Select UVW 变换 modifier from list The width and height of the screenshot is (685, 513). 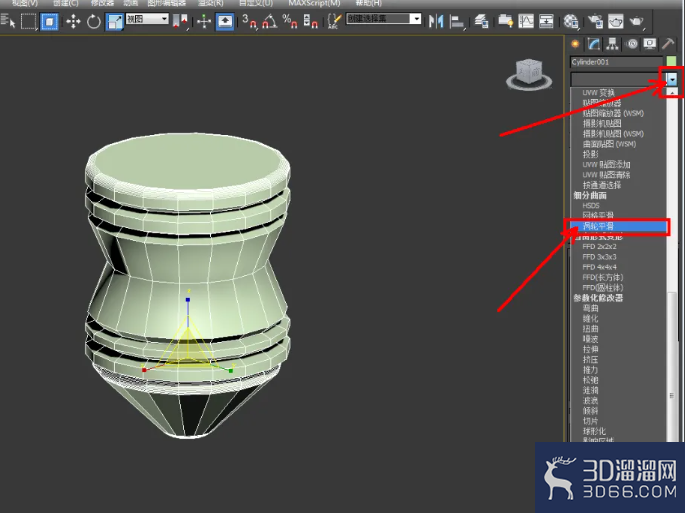pyautogui.click(x=599, y=93)
